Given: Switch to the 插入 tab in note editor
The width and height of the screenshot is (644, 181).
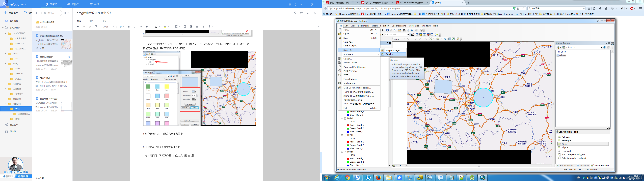Looking at the screenshot, I should coord(92,21).
